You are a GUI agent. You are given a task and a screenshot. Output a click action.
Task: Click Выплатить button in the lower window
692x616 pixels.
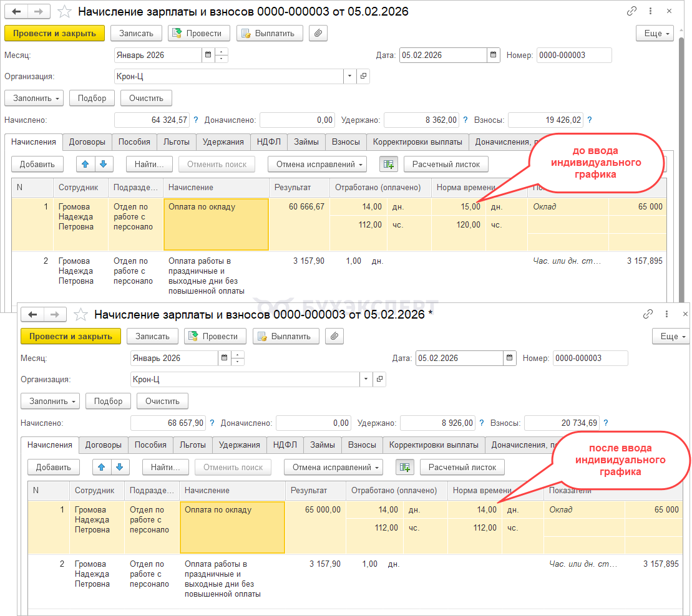click(286, 336)
